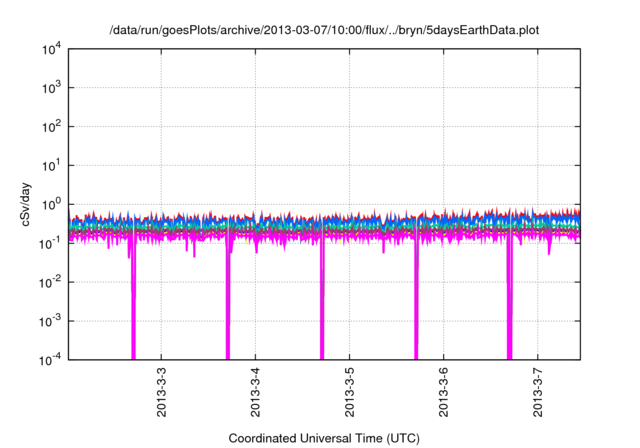Viewport: 640px width, 448px height.
Task: Click the 2013-3-3 date tick label
Action: pos(162,392)
